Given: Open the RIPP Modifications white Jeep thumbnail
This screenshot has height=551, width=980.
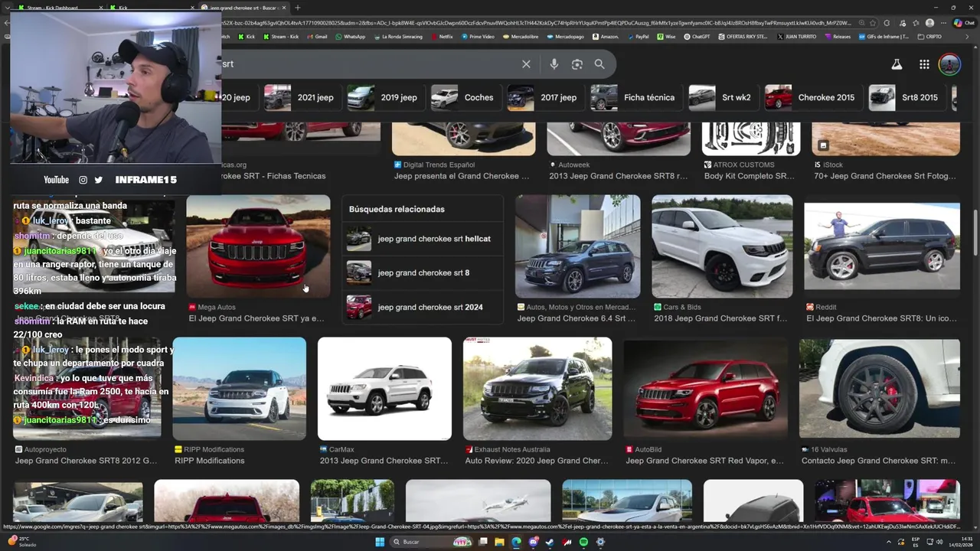Looking at the screenshot, I should 239,389.
